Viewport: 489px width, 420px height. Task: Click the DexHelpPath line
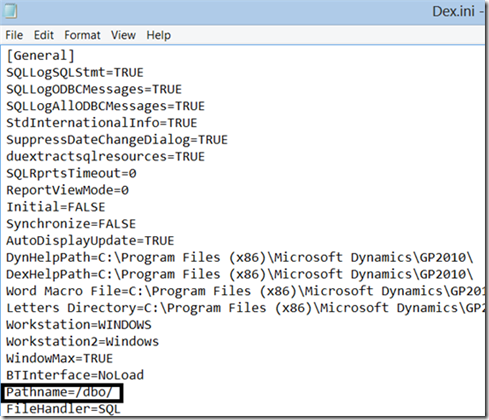click(240, 274)
